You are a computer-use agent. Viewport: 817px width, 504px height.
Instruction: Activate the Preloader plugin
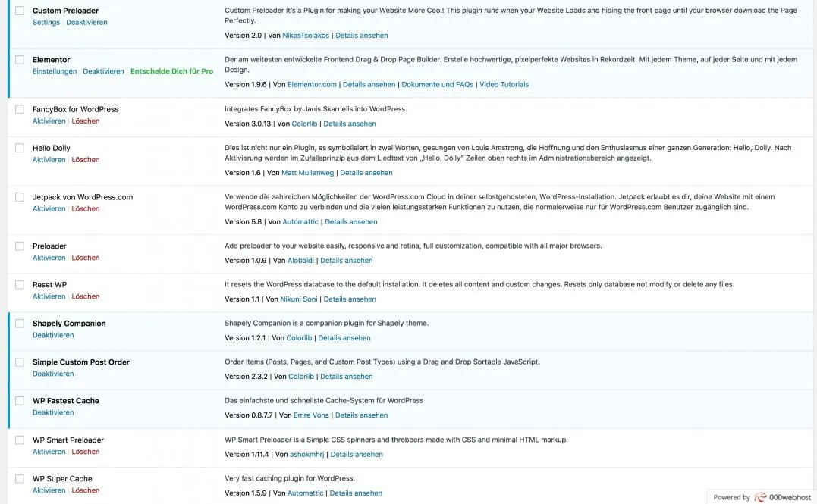pyautogui.click(x=49, y=258)
